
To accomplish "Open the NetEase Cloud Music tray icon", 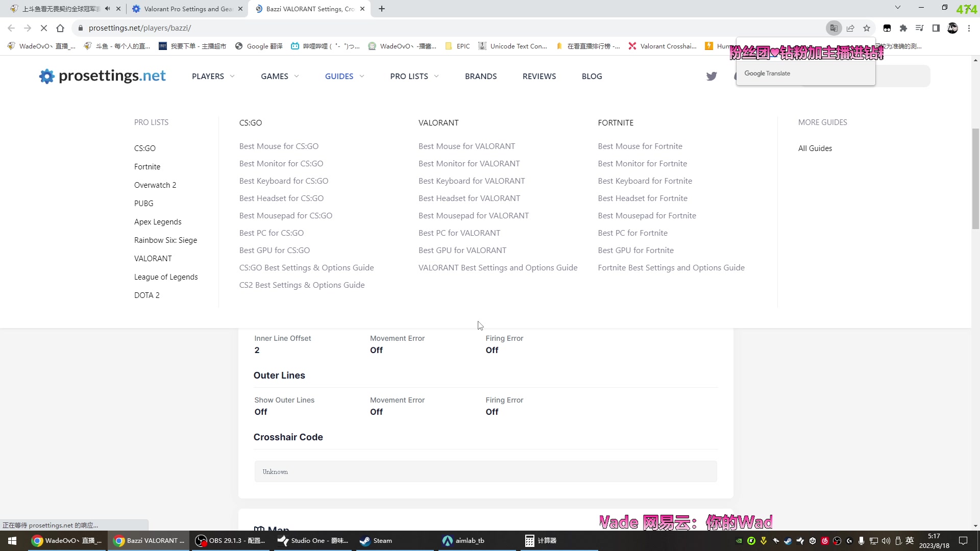I will coord(825,541).
